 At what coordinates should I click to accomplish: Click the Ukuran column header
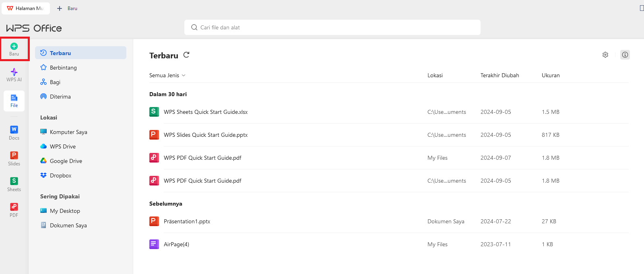click(551, 75)
